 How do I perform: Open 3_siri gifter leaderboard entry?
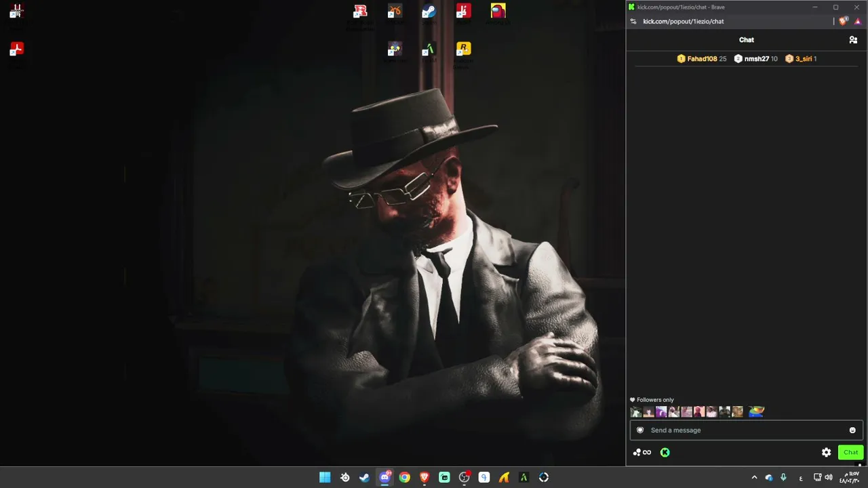(x=800, y=59)
